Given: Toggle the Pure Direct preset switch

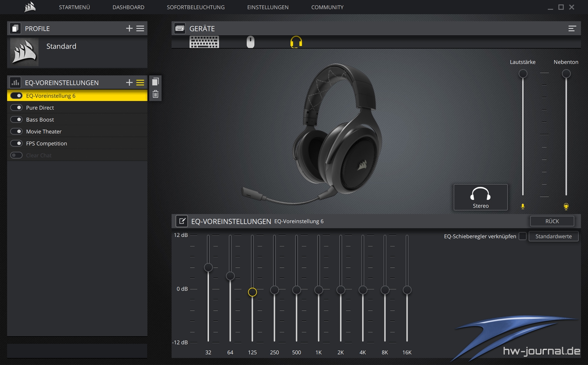Looking at the screenshot, I should coord(17,108).
